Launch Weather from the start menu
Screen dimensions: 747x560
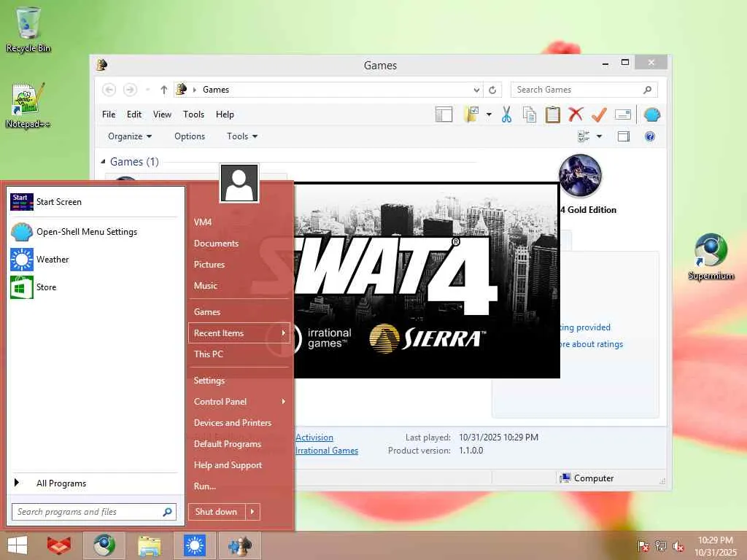click(94, 260)
